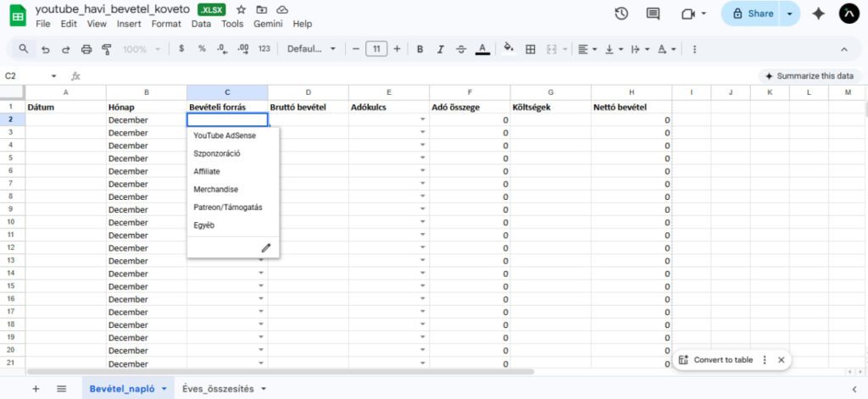Click the Summarize this data button
Screen dimensions: 868x399
[809, 75]
